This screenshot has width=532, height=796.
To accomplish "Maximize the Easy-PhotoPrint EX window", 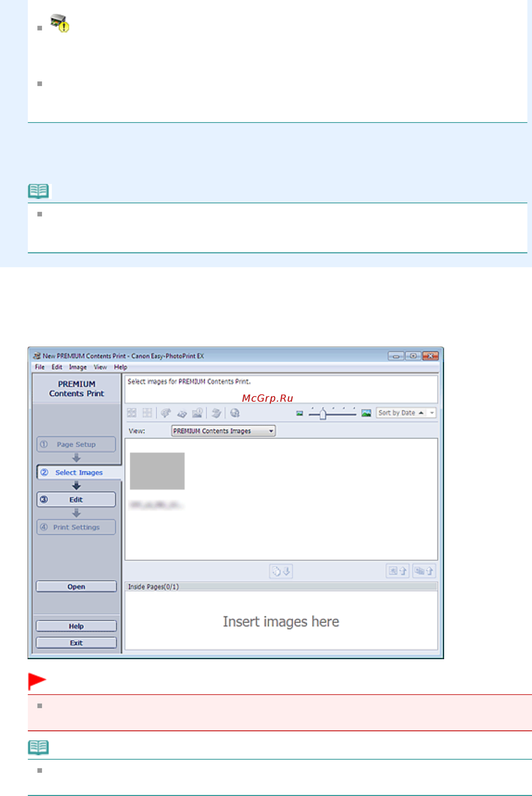I will tap(413, 356).
